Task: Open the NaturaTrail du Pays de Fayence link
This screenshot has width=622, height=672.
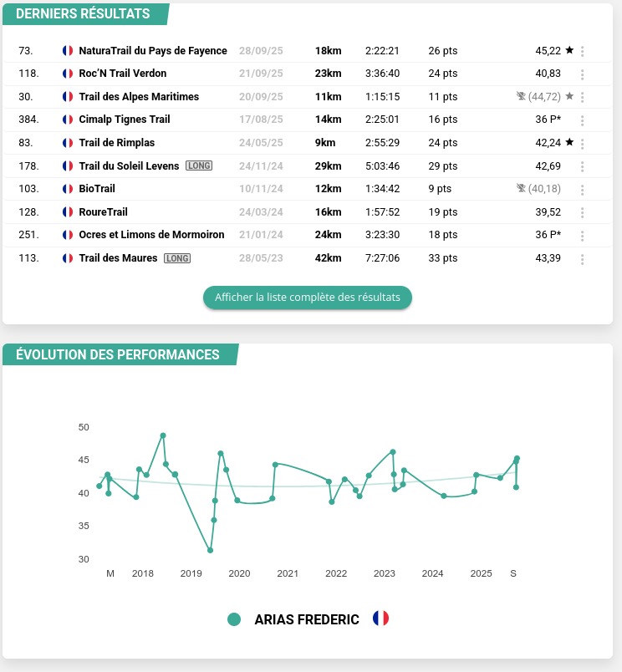Action: [153, 51]
